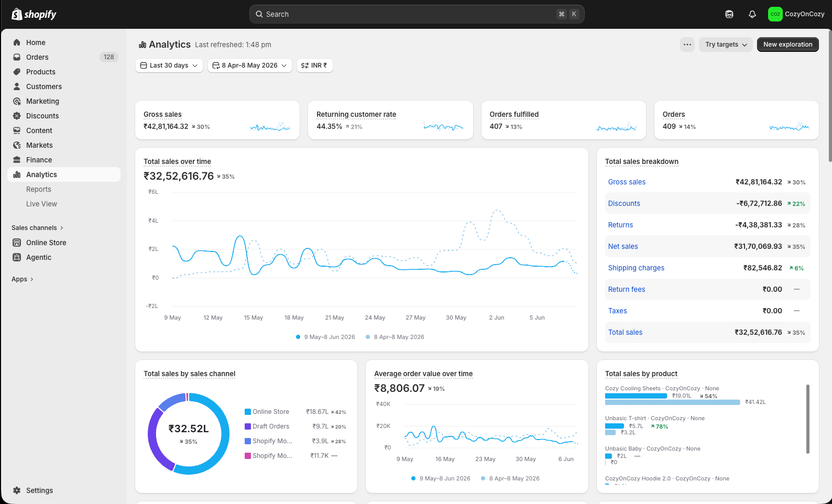
Task: Click the Analytics heading chart icon
Action: [143, 45]
